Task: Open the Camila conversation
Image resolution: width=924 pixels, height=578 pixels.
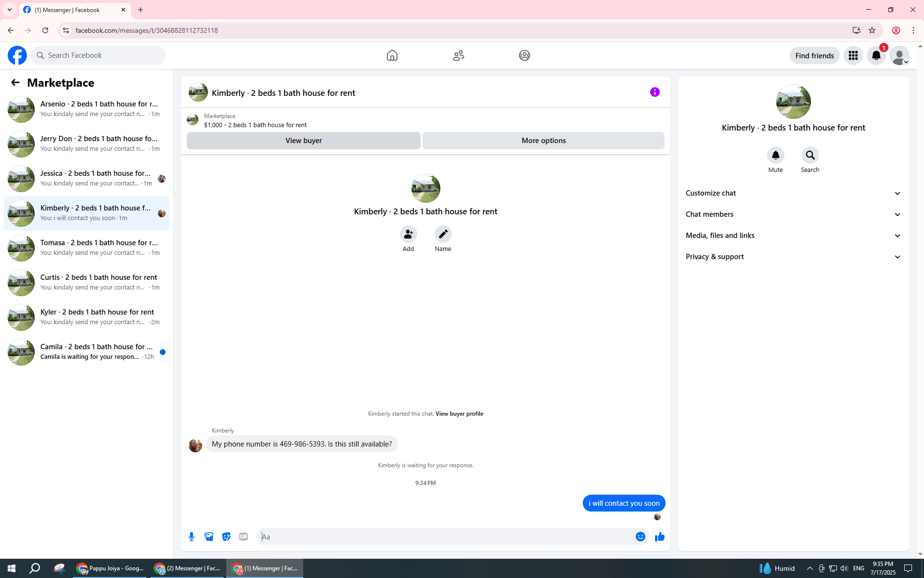Action: point(87,352)
